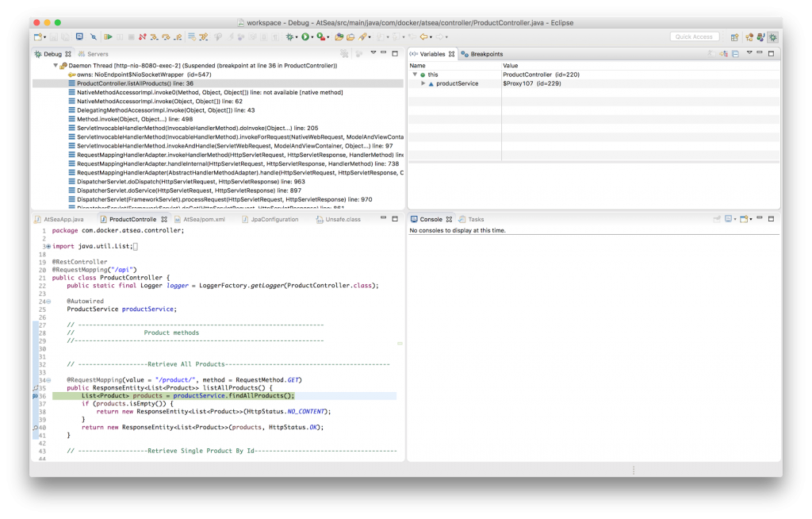Image resolution: width=812 pixels, height=519 pixels.
Task: Click the Step Into icon
Action: (155, 36)
